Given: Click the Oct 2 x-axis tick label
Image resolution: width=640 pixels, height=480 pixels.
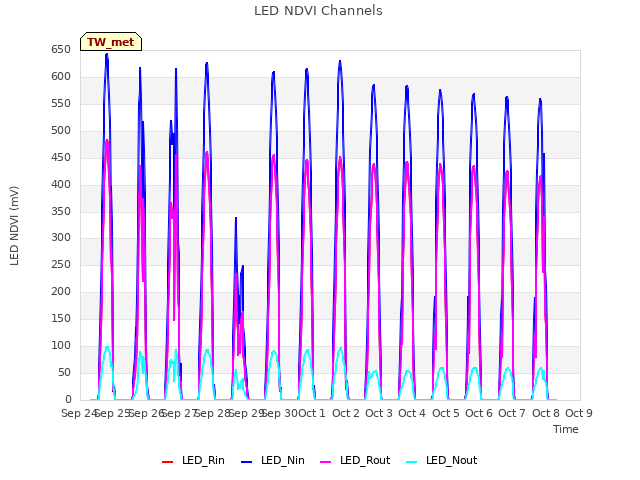Looking at the screenshot, I should [x=346, y=413].
